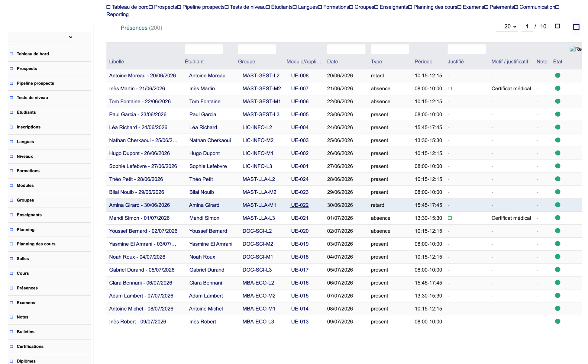Click the Niveaux sidebar icon
588x364 pixels.
11,156
